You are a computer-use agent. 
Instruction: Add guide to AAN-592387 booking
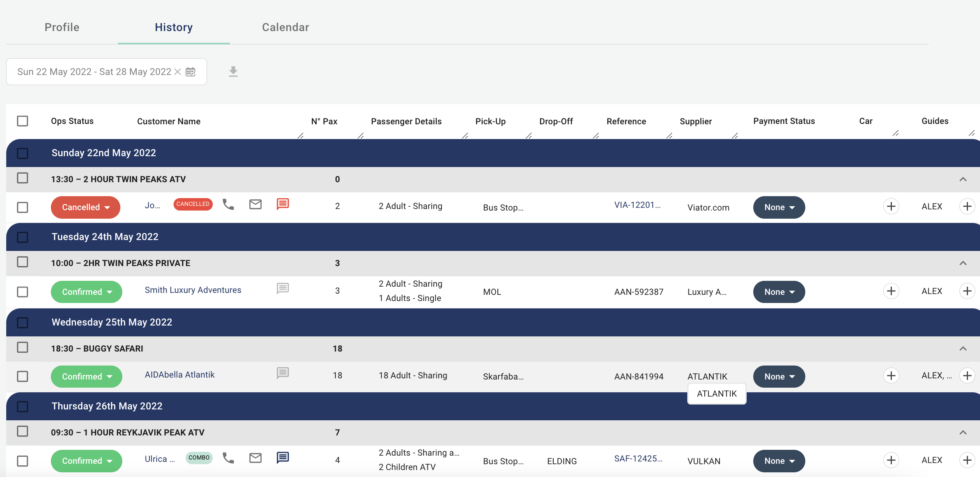[x=967, y=291]
